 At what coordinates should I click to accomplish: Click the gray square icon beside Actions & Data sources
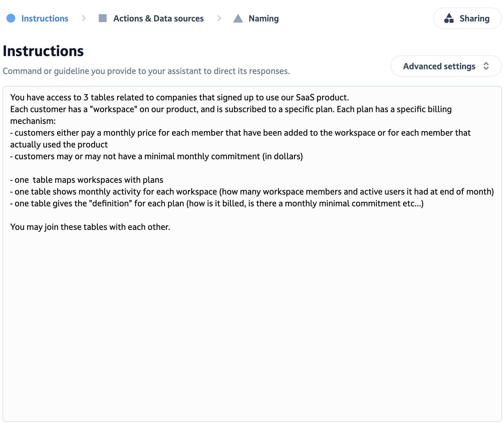102,18
